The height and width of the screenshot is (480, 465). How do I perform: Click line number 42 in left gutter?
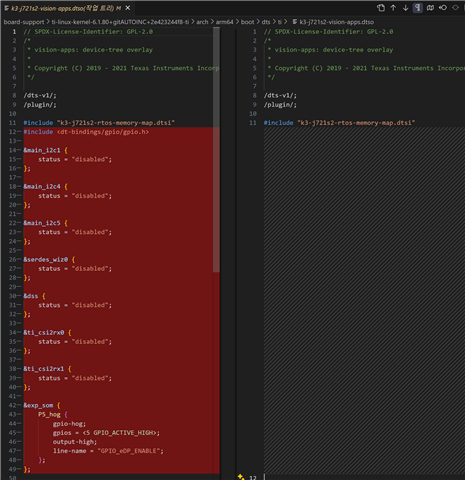pos(12,406)
